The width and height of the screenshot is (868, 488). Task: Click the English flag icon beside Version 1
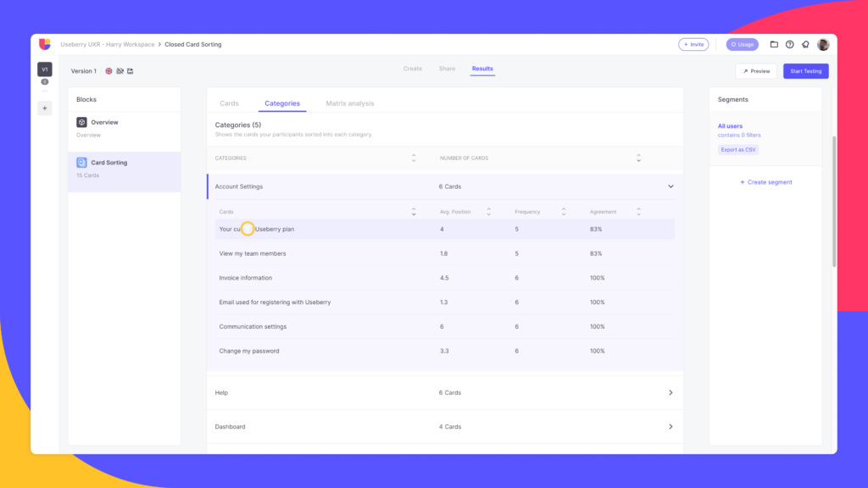pos(108,71)
